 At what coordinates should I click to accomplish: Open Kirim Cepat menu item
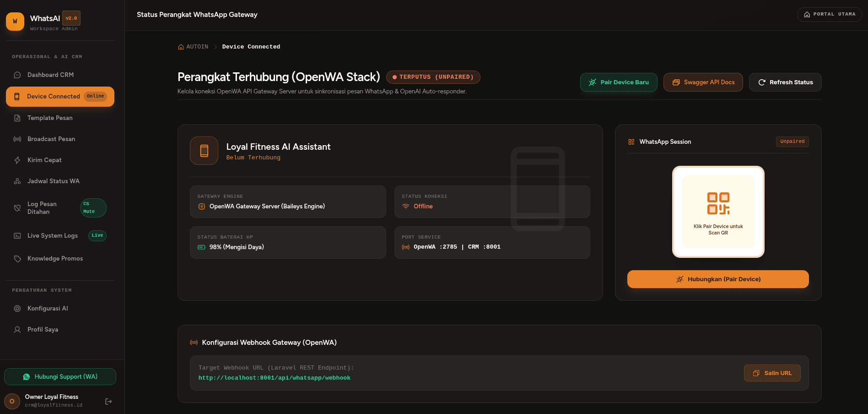(60, 160)
